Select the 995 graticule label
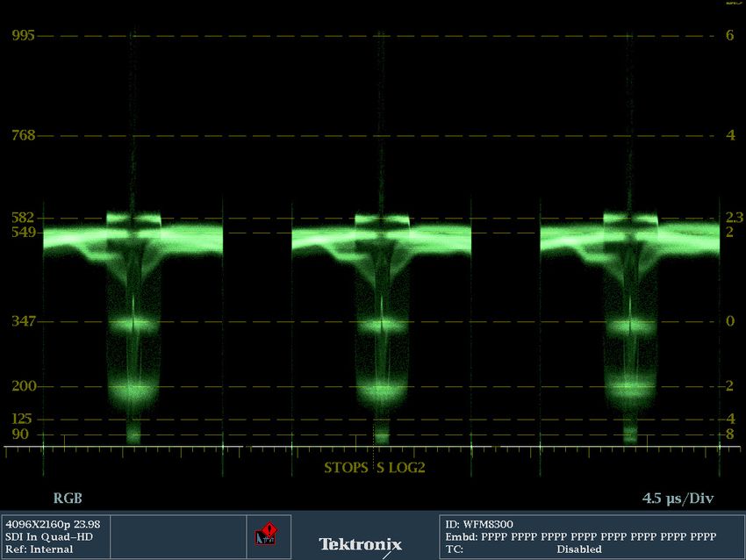Image resolution: width=746 pixels, height=560 pixels. (x=24, y=35)
